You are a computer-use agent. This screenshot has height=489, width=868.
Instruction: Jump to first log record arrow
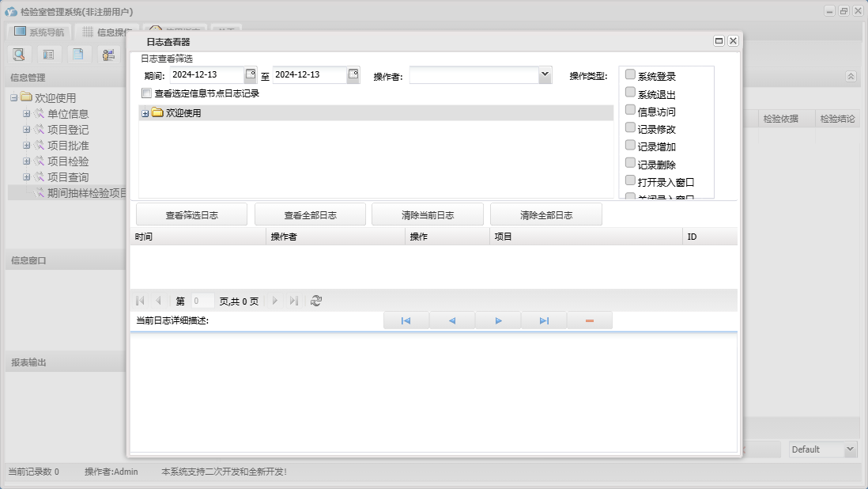point(406,320)
